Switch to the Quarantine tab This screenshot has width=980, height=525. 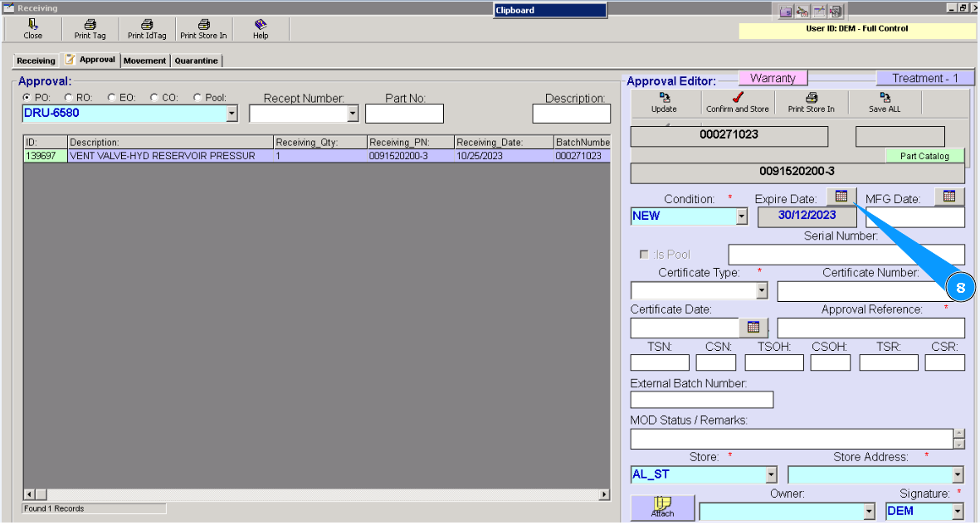[196, 61]
